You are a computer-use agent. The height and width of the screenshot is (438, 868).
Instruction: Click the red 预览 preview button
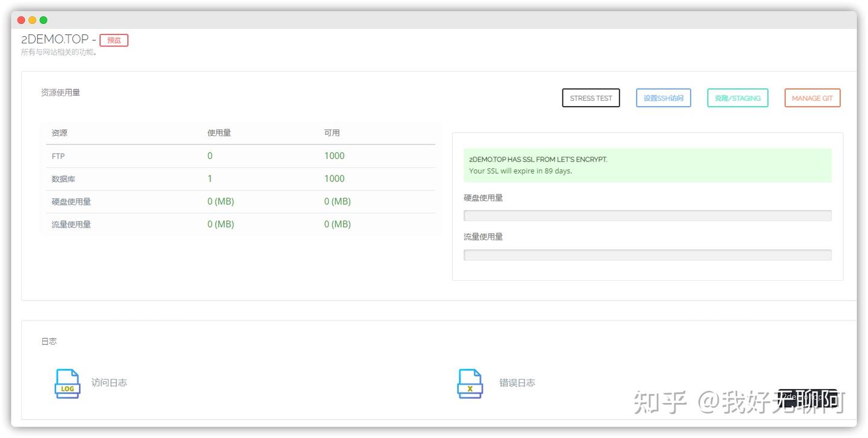114,40
